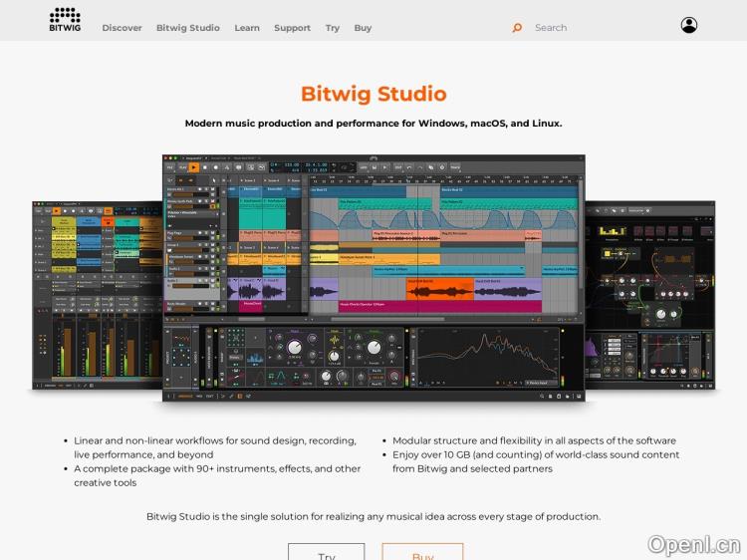Click the right modular Grid screenshot

pos(650,296)
